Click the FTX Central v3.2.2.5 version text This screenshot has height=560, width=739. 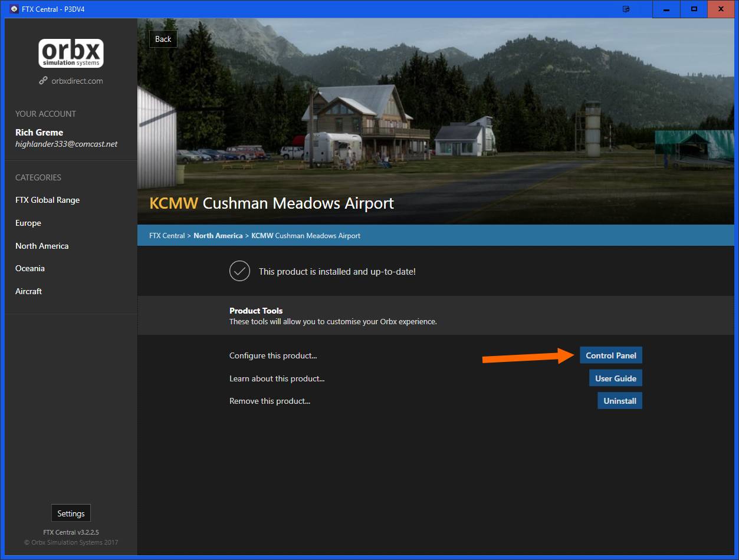pos(71,532)
